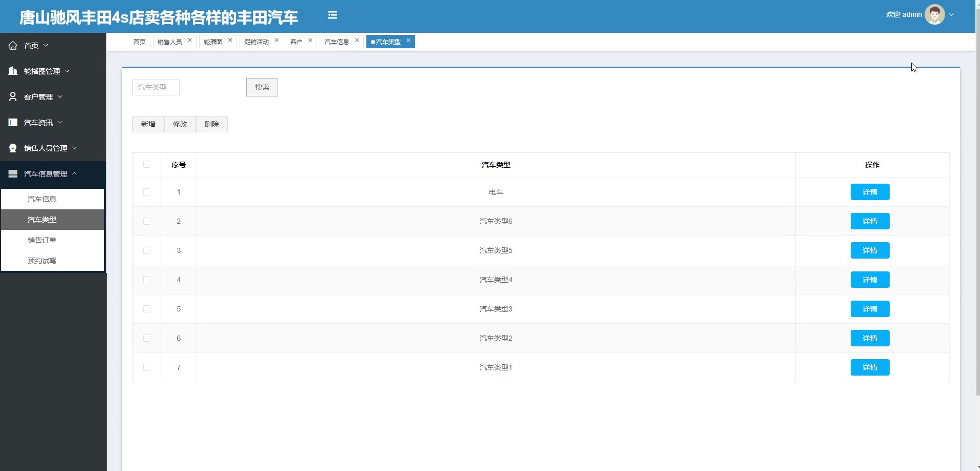
Task: View 详情 for 汽车类型4
Action: [x=870, y=280]
